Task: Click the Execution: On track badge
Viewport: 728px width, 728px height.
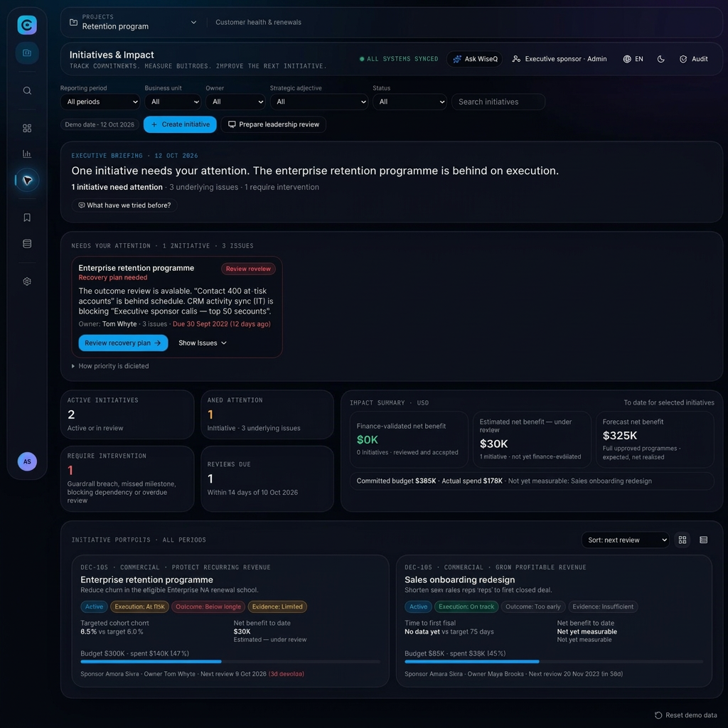Action: pyautogui.click(x=466, y=607)
